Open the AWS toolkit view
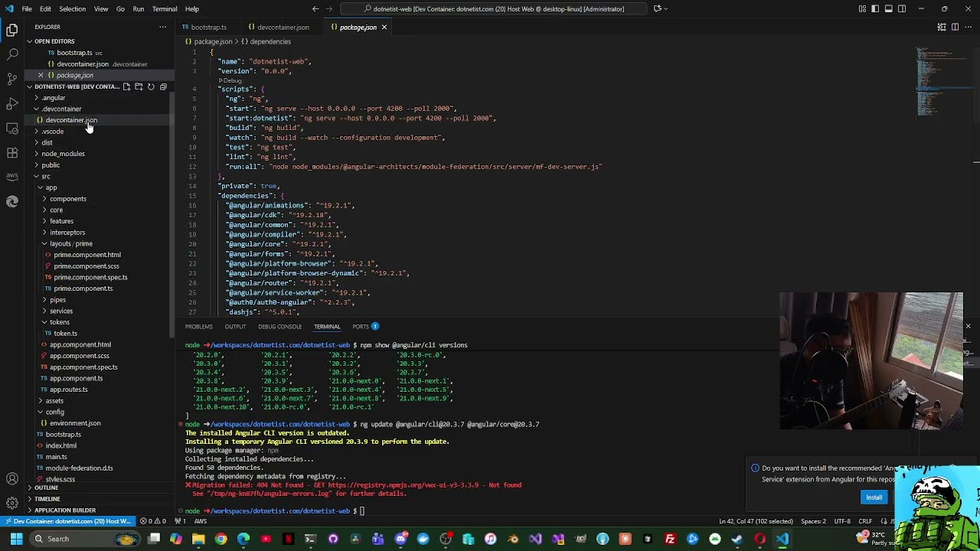This screenshot has width=980, height=551. [12, 176]
